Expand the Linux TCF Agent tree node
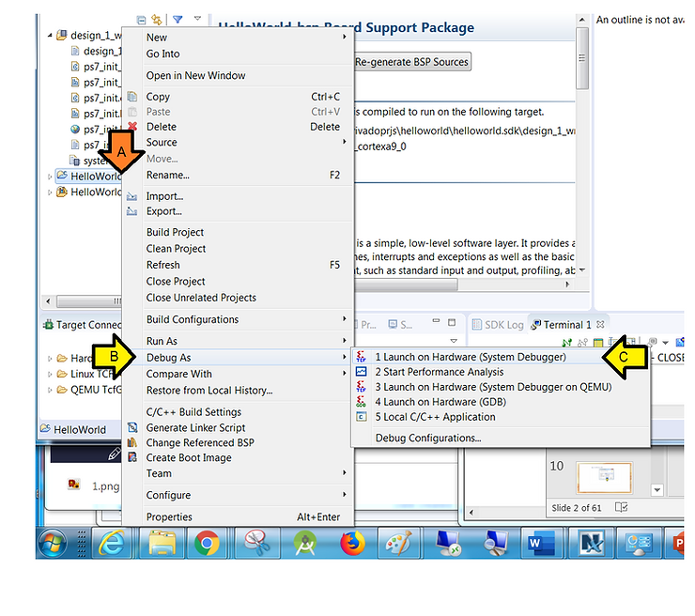The height and width of the screenshot is (616, 695). coord(50,375)
